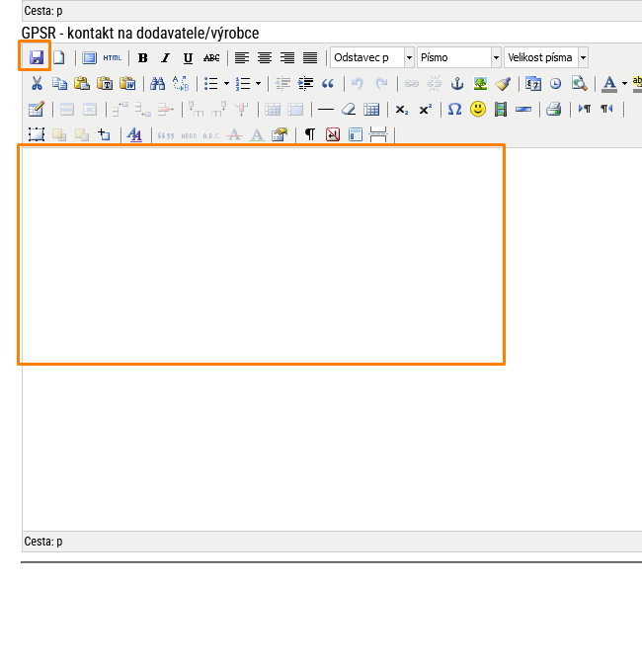Open the find and replace tool
Viewport: 642px width, 672px height.
point(181,83)
